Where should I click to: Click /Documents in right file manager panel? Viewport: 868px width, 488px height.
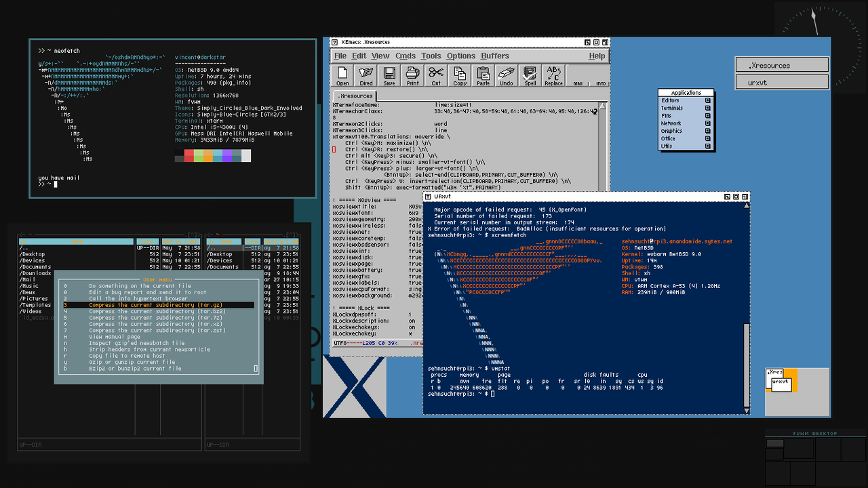[x=223, y=267]
